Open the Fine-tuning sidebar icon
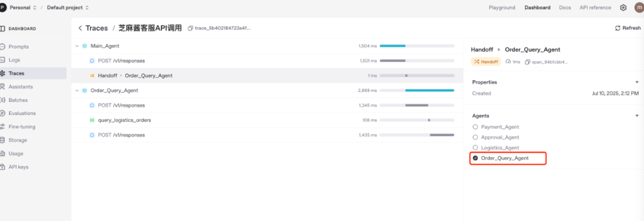 [x=2, y=127]
